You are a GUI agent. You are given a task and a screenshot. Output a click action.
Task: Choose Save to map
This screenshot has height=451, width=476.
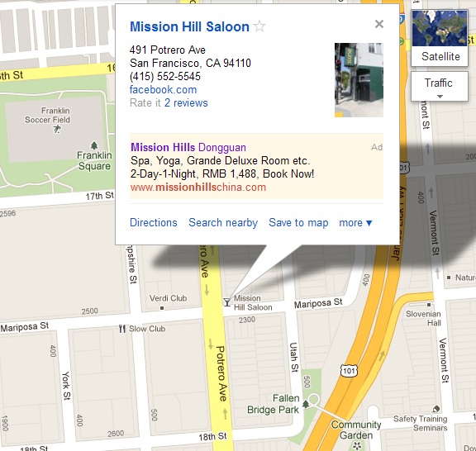pos(298,223)
